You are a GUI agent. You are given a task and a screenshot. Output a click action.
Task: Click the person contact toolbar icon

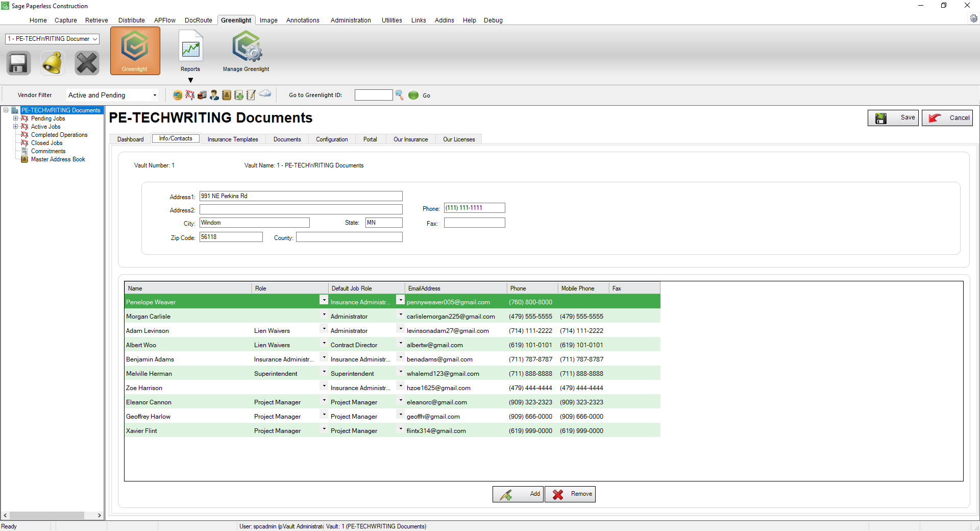point(214,95)
